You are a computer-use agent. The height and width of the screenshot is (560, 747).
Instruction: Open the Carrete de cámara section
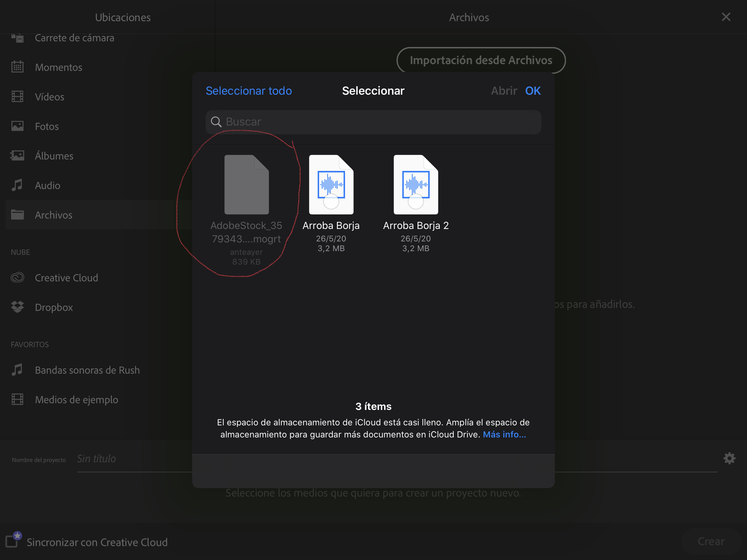[x=75, y=38]
